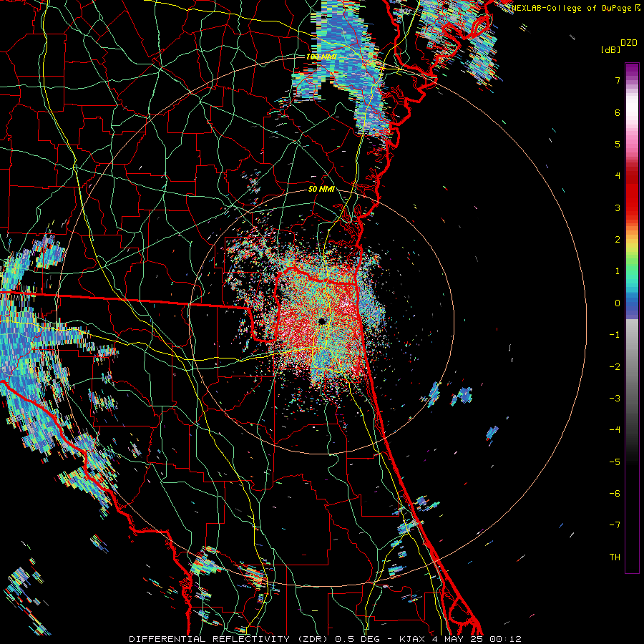Click the TH label on legend

(615, 557)
